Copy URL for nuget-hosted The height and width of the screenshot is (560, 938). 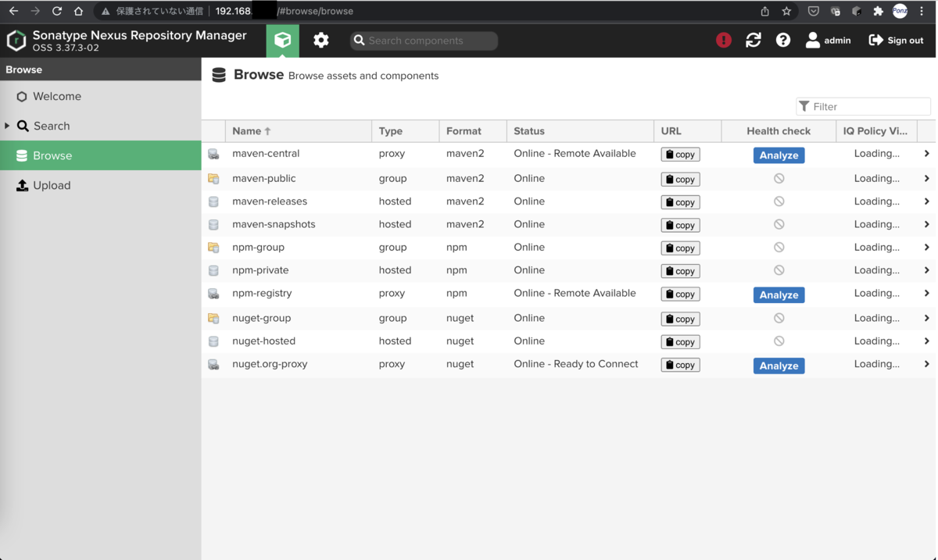pyautogui.click(x=680, y=342)
